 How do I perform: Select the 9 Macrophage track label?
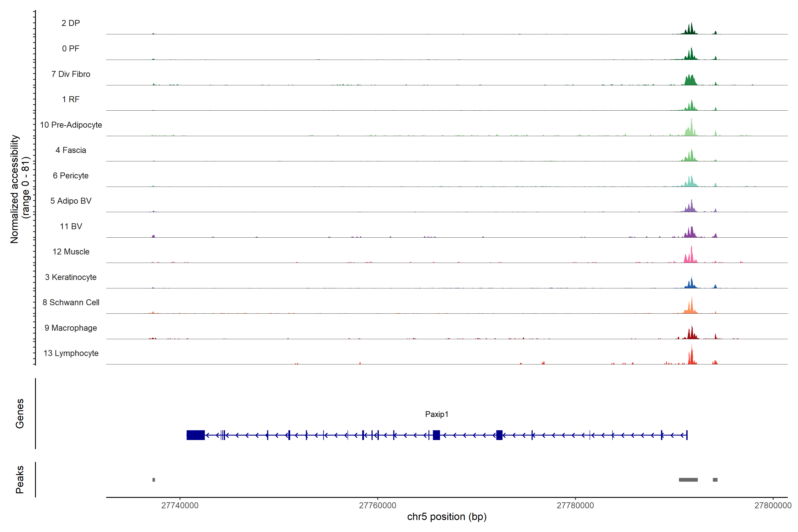point(70,328)
